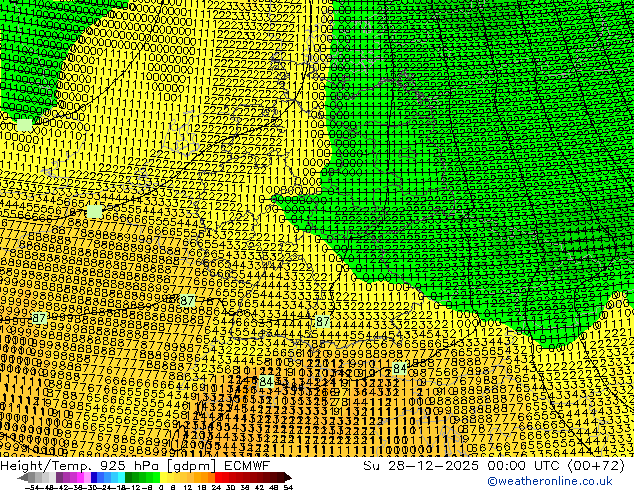Click the '(00+72)' forecast offset text
This screenshot has width=634, height=490.
[596, 466]
